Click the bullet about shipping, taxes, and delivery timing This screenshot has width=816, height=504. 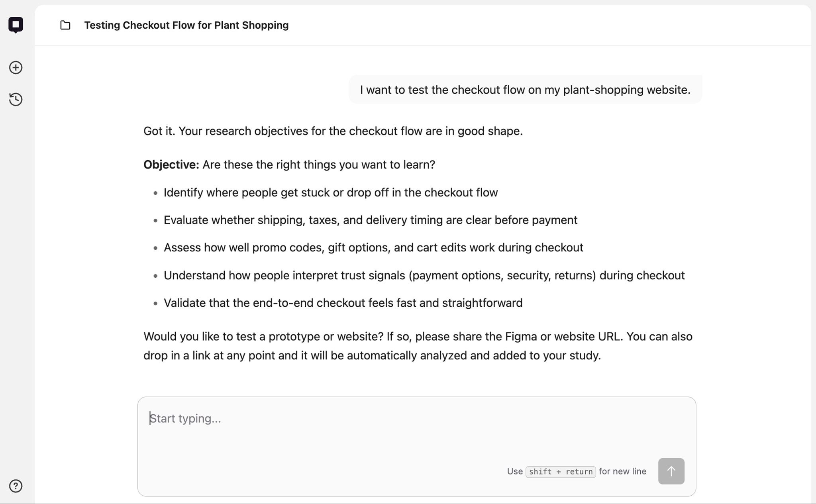(x=370, y=220)
